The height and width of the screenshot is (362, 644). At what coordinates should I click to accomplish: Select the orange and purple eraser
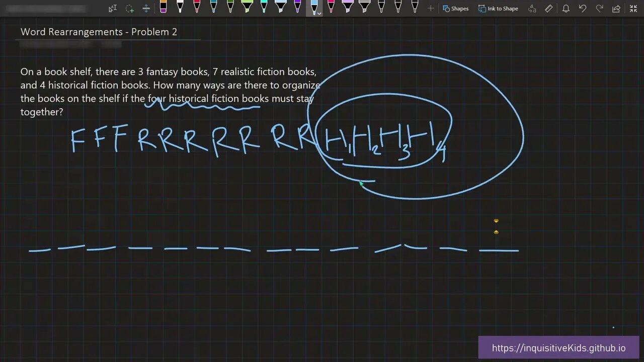click(163, 8)
